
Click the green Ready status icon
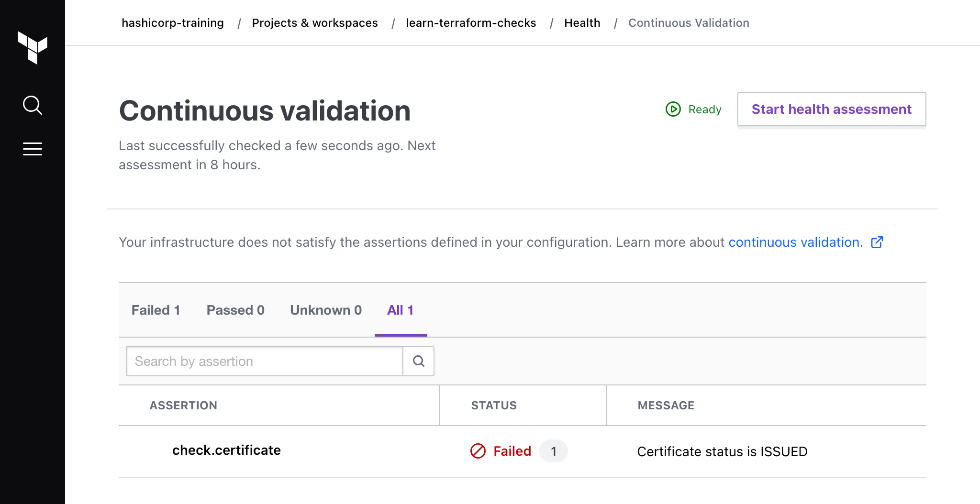673,109
